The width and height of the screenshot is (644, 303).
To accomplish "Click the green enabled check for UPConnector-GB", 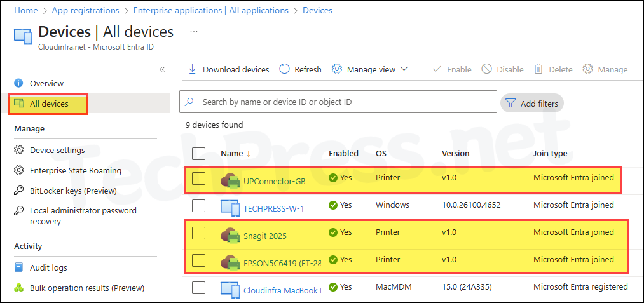I will point(333,178).
